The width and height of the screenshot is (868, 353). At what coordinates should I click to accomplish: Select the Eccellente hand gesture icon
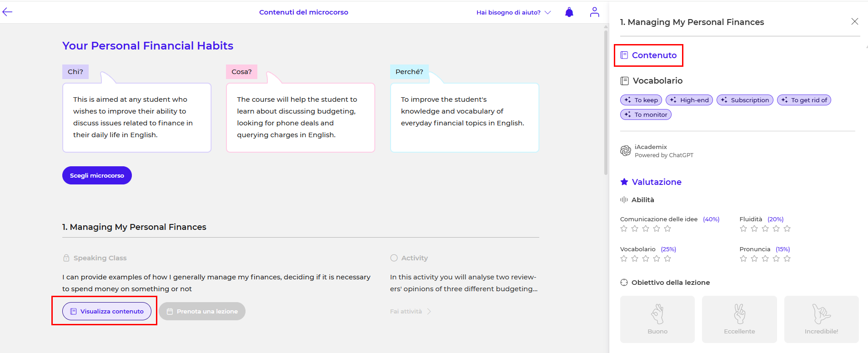739,314
